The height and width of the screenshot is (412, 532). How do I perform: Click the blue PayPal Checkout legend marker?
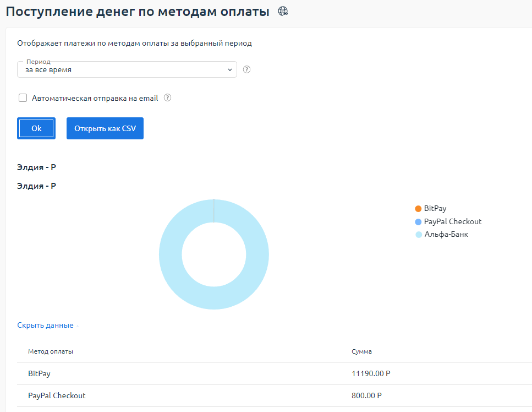[418, 222]
